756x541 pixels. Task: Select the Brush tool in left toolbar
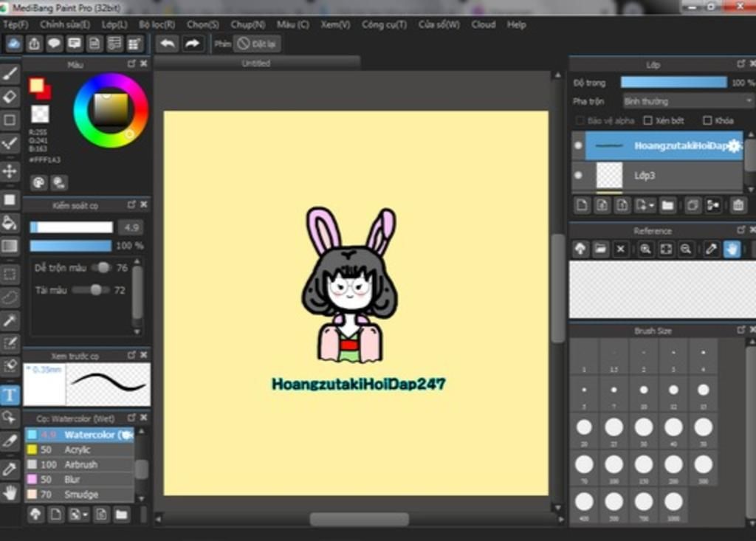tap(10, 74)
